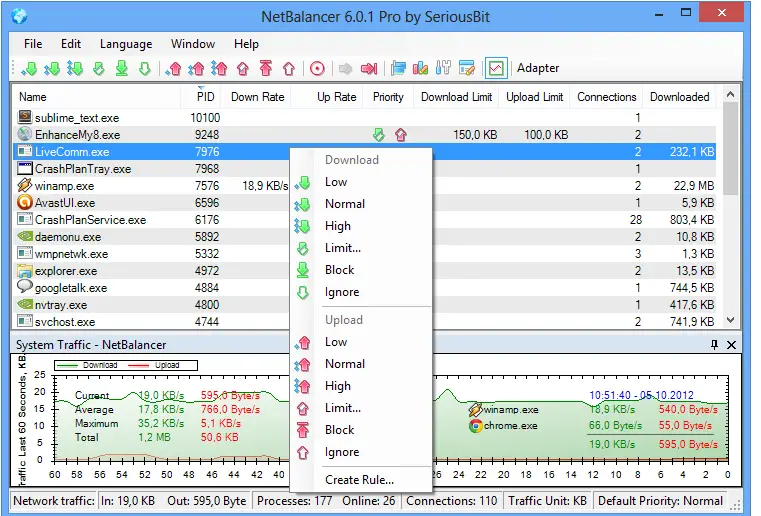Viewport: 761px width, 516px height.
Task: Sort by the PID column header
Action: pyautogui.click(x=201, y=97)
